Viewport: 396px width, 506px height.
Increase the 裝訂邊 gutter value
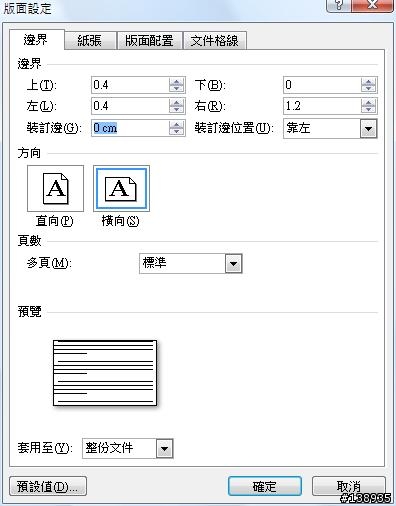pyautogui.click(x=177, y=124)
